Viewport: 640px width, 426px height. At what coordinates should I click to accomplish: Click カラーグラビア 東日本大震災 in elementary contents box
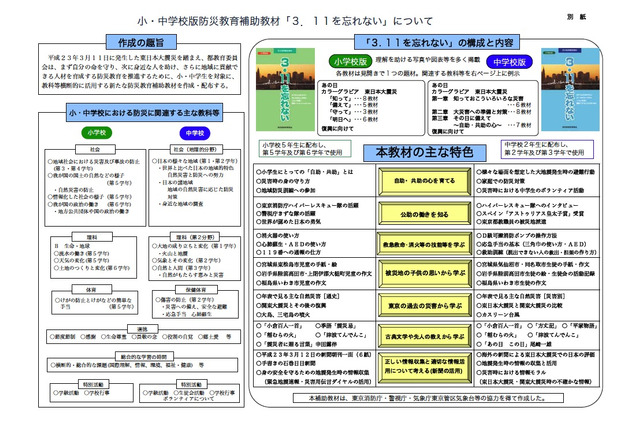coord(359,91)
